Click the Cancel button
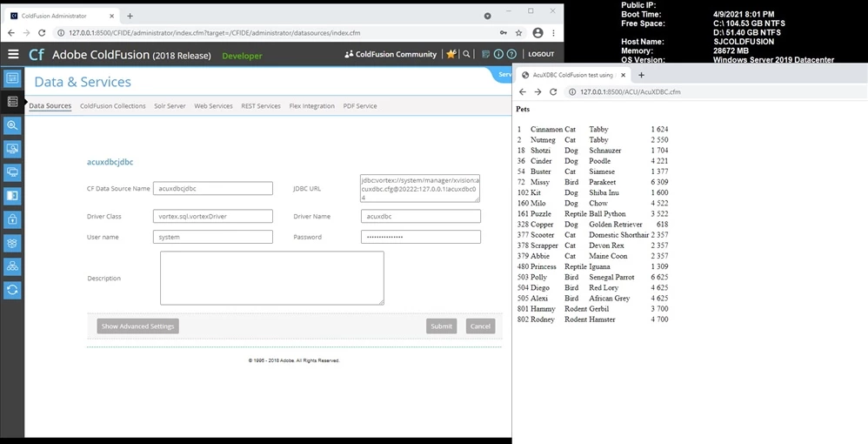 tap(480, 326)
